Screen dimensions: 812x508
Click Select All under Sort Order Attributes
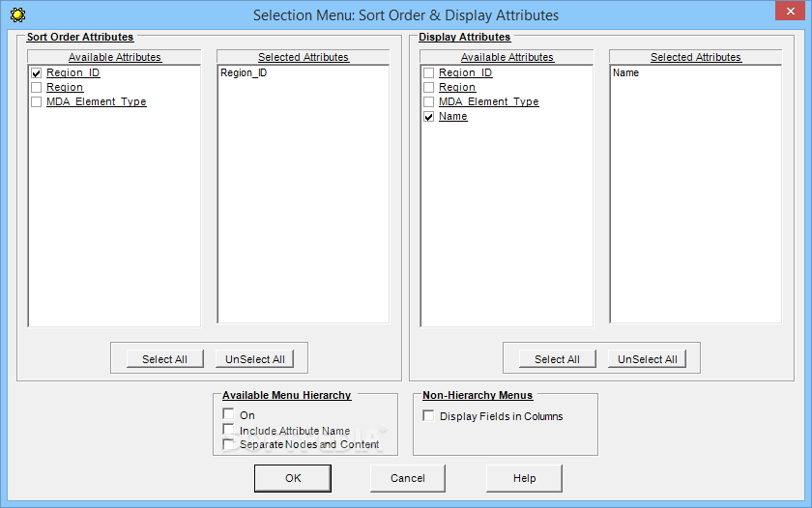(164, 359)
